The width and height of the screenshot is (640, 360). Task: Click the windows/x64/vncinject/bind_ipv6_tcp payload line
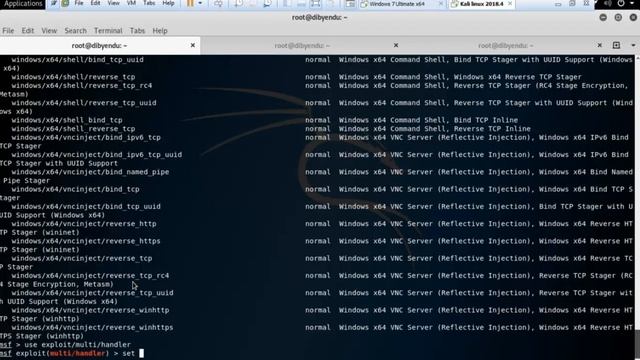(x=86, y=138)
